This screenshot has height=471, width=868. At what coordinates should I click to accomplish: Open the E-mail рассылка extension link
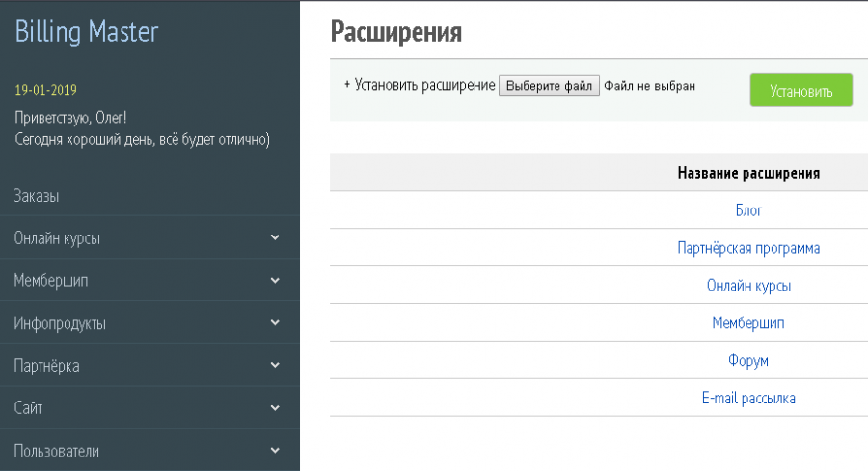point(748,398)
